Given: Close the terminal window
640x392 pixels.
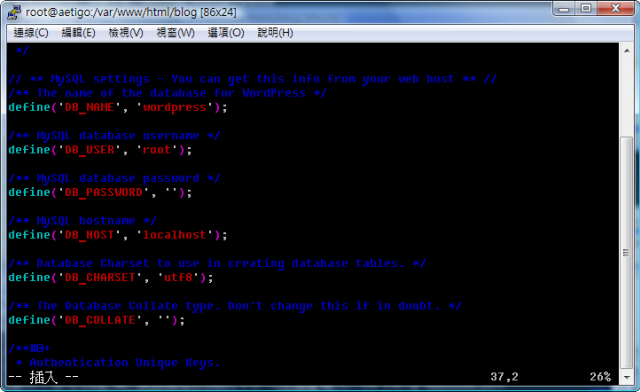Looking at the screenshot, I should point(616,9).
